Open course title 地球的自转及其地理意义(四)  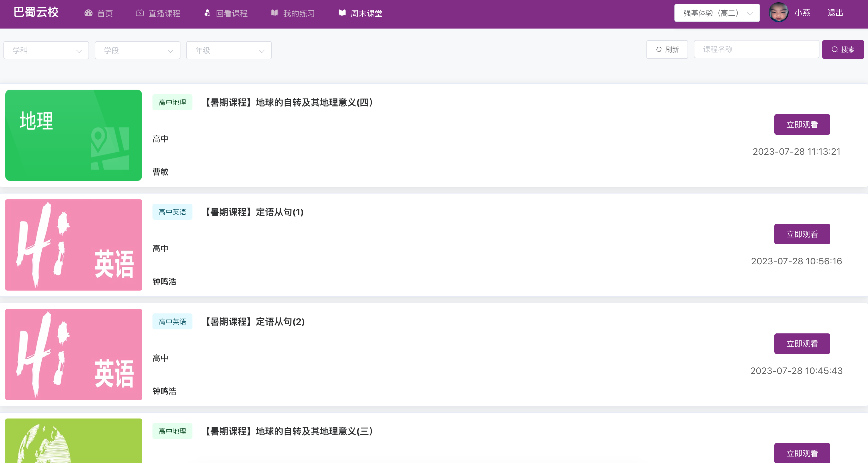(x=290, y=102)
